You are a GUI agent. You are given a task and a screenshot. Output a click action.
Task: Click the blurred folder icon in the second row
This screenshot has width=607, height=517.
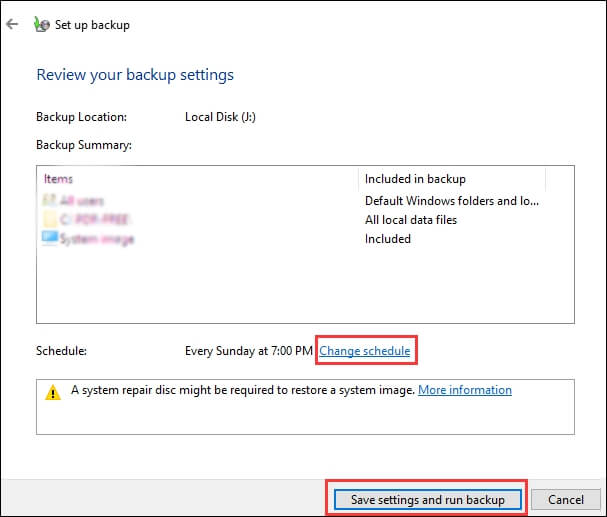[50, 219]
